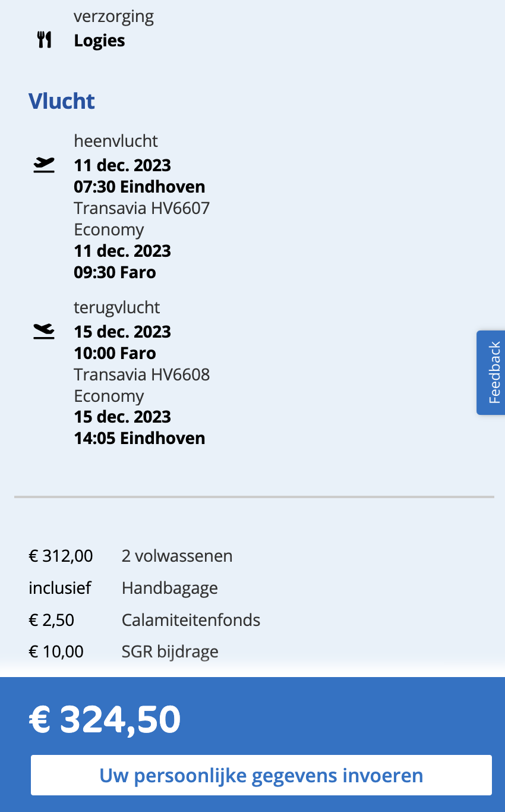Click the 'Handbagage' line item
This screenshot has height=812, width=505.
click(x=169, y=588)
